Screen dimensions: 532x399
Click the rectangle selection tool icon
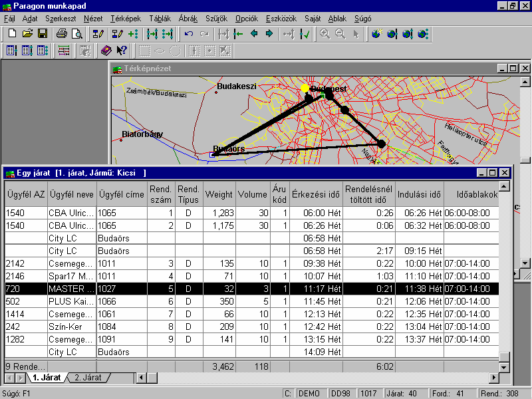click(x=144, y=51)
